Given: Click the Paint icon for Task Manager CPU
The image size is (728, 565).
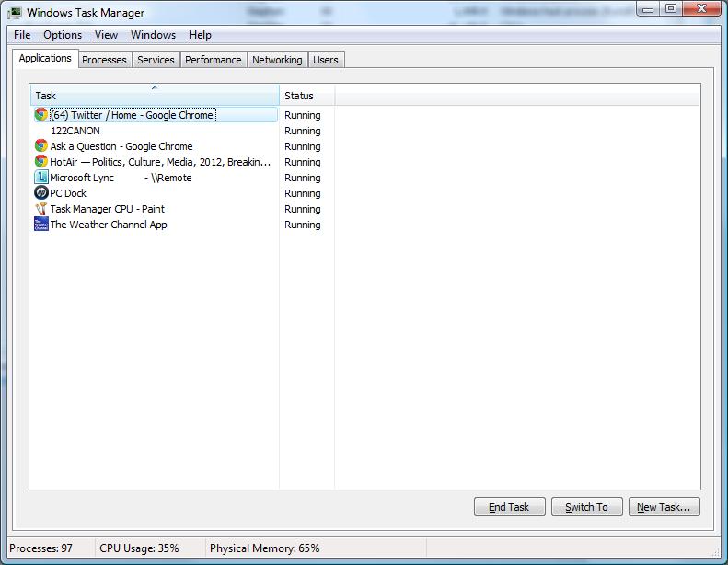Looking at the screenshot, I should click(40, 209).
